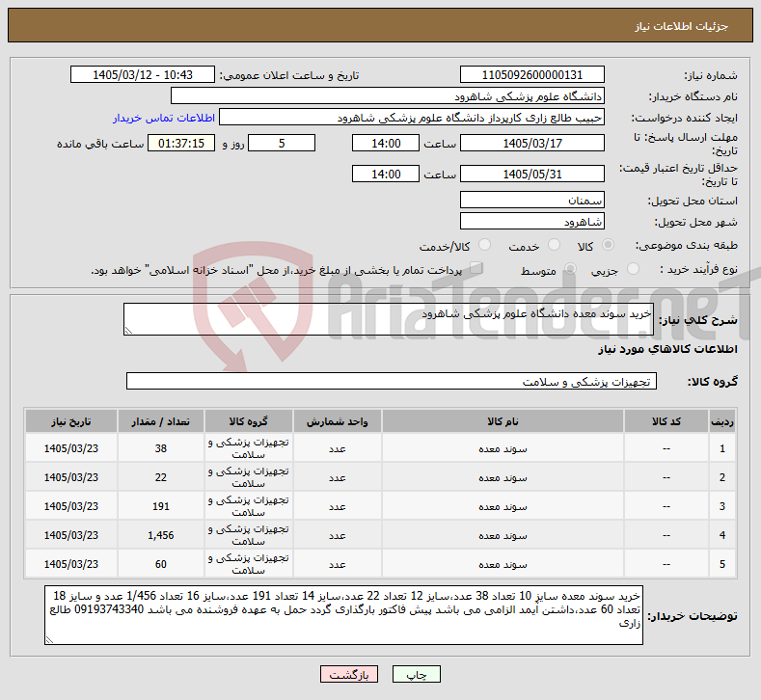Click the کد کالا column header

coord(666,421)
